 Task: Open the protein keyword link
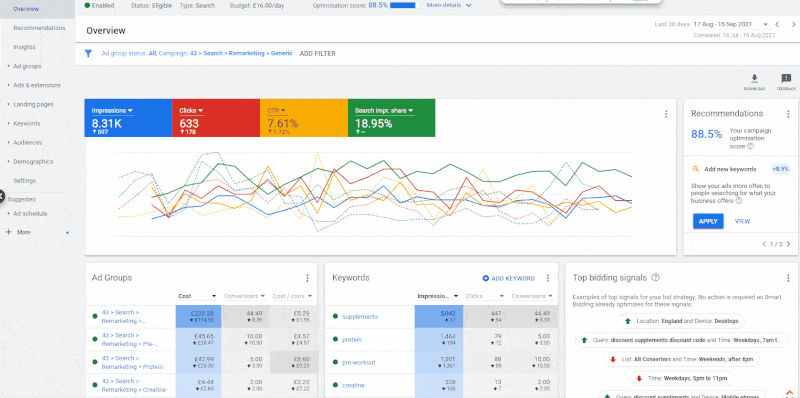(353, 339)
